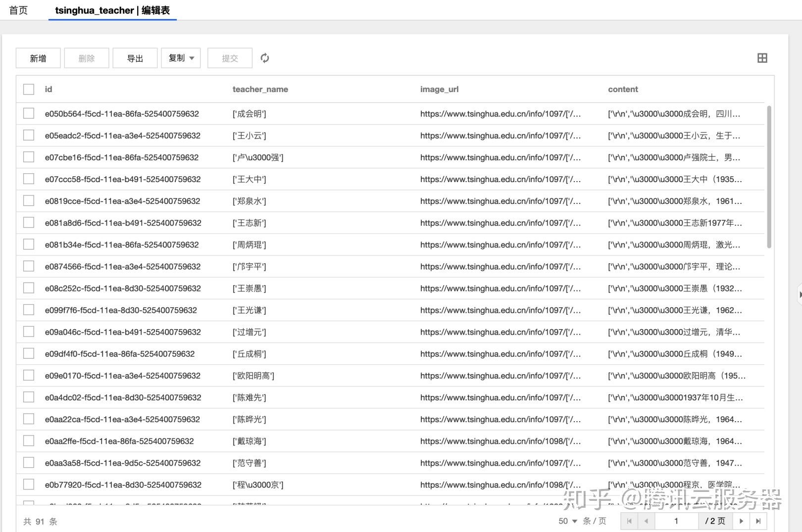Viewport: 802px width, 532px height.
Task: Click content cell for 周炳琨，激光
Action: (x=674, y=244)
